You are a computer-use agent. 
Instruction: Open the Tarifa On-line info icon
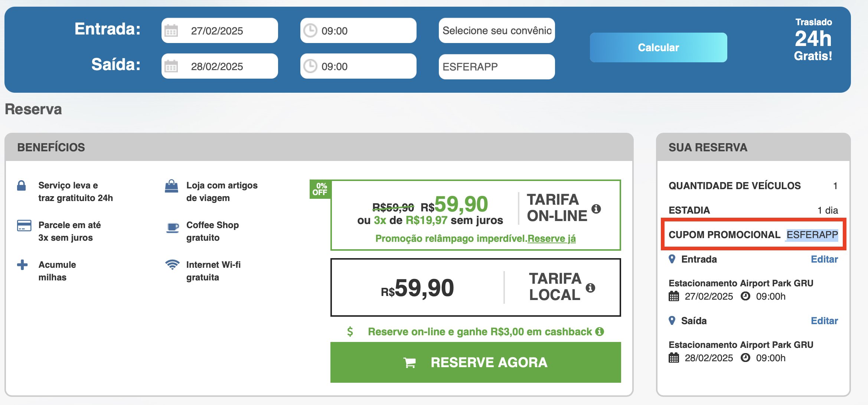tap(596, 208)
